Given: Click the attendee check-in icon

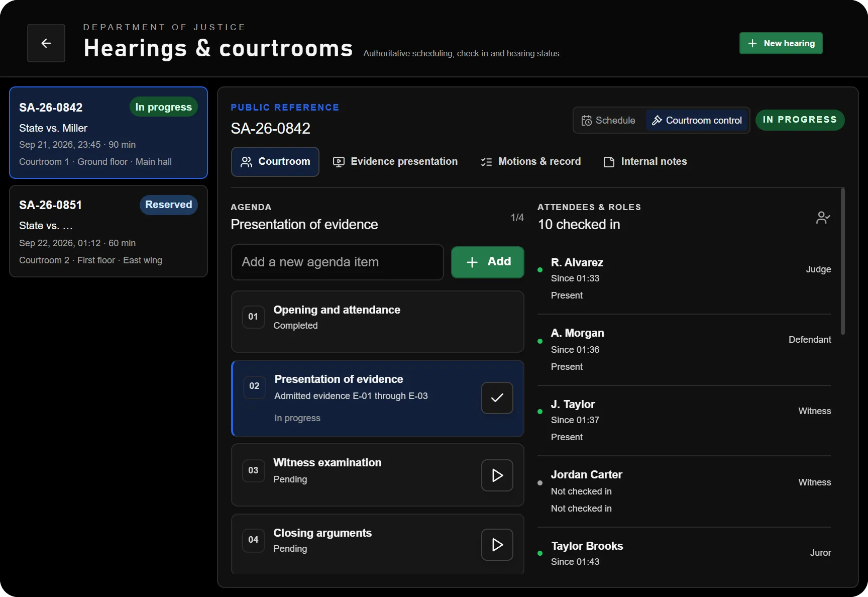Looking at the screenshot, I should pyautogui.click(x=823, y=218).
